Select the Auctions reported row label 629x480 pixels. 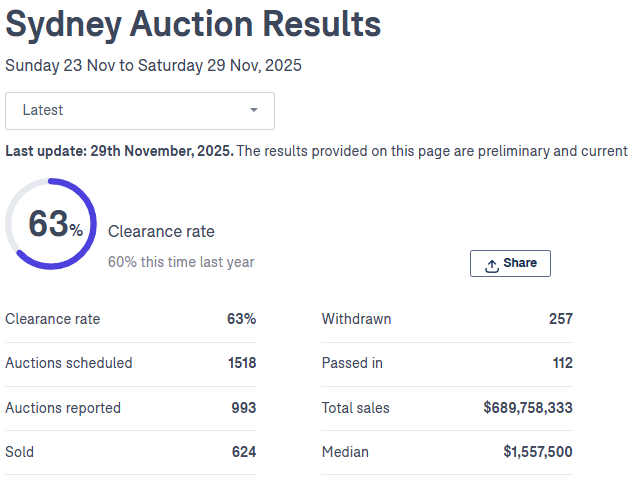63,408
